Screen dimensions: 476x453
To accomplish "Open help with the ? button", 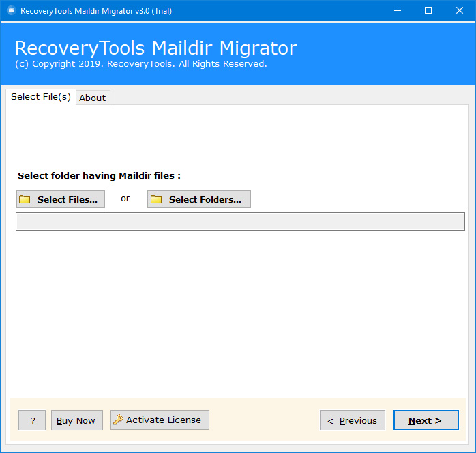I will tap(32, 420).
